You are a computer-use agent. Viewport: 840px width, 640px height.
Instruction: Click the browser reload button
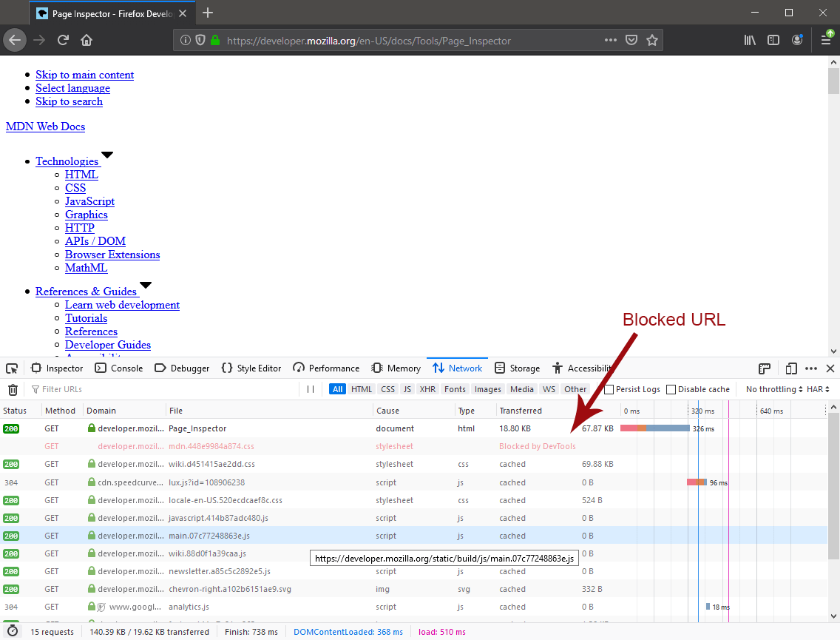click(63, 41)
